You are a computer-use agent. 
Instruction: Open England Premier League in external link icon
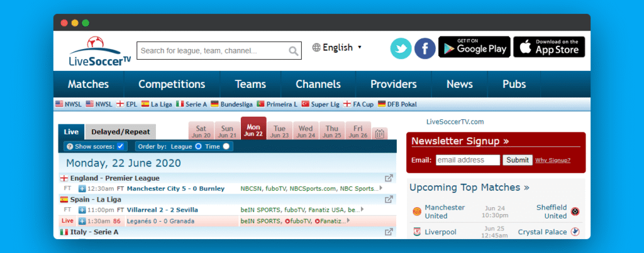(x=389, y=178)
